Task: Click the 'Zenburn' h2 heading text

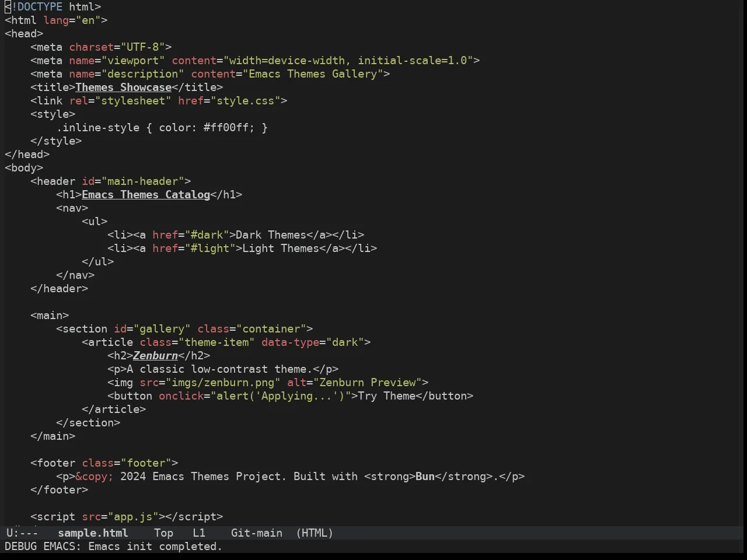Action: (x=155, y=356)
